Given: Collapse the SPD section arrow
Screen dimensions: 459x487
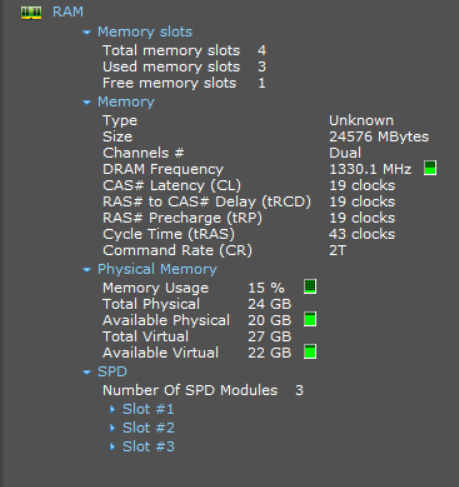Looking at the screenshot, I should pyautogui.click(x=87, y=372).
